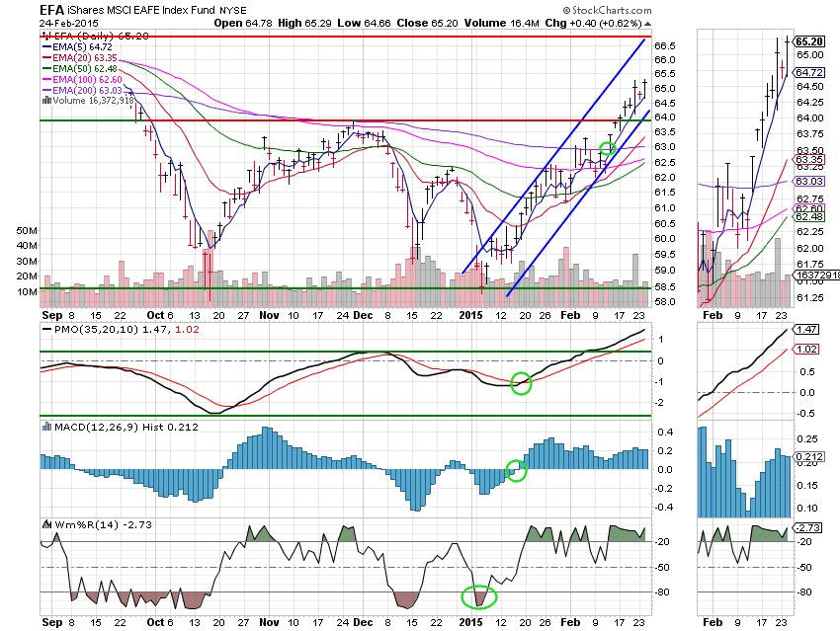840x631 pixels.
Task: Click the Close 65.20 header value
Action: coord(428,24)
